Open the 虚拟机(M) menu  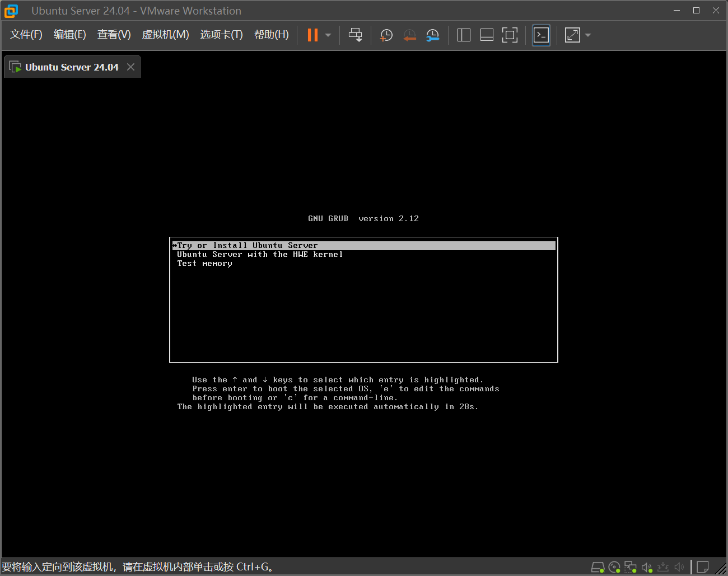point(166,35)
